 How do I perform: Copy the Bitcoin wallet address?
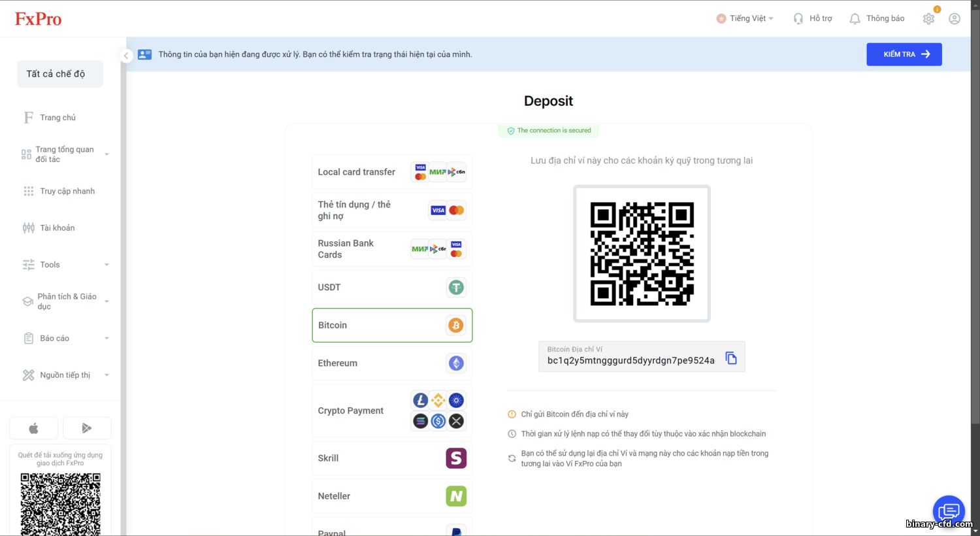pyautogui.click(x=731, y=358)
